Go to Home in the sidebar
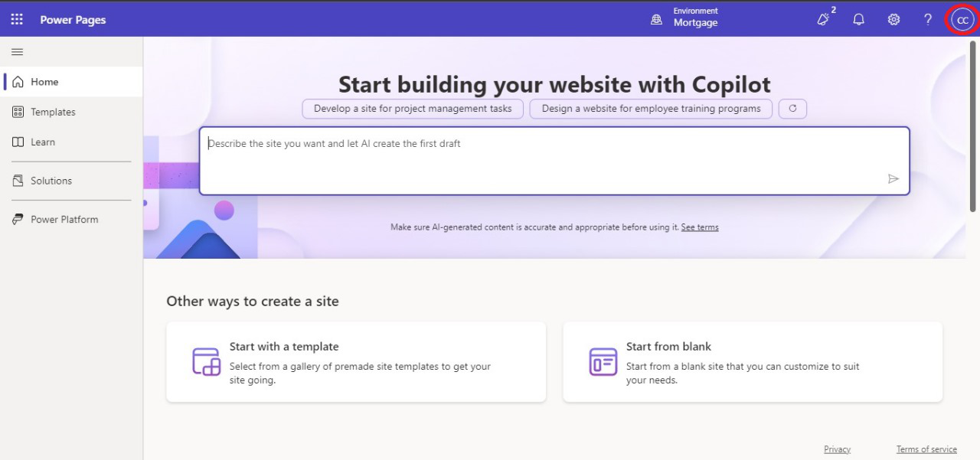This screenshot has height=460, width=980. 44,82
